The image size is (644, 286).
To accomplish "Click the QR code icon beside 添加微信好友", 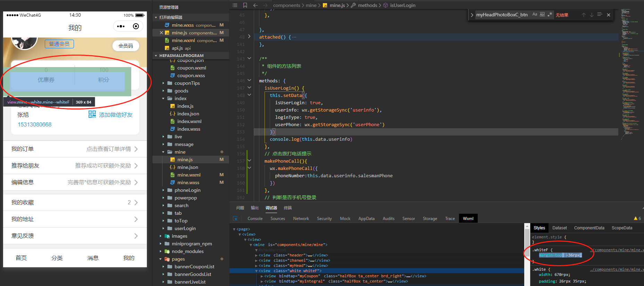I will click(x=92, y=114).
